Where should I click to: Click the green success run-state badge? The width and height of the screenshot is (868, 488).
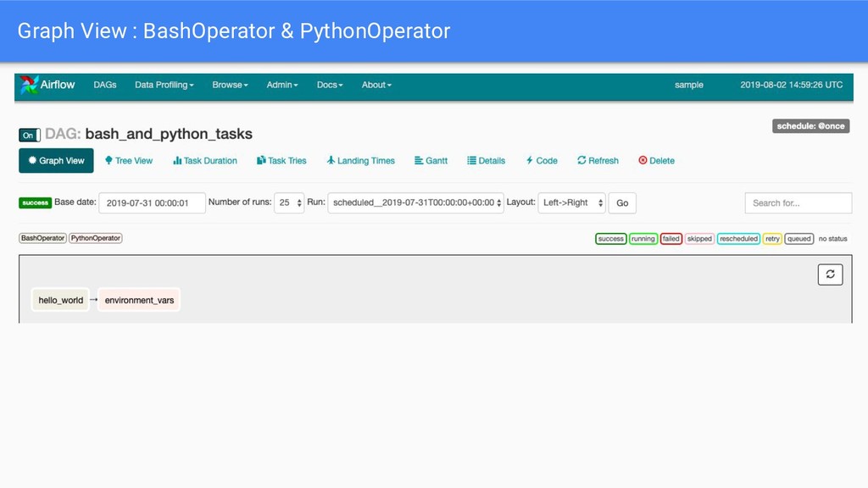tap(35, 203)
